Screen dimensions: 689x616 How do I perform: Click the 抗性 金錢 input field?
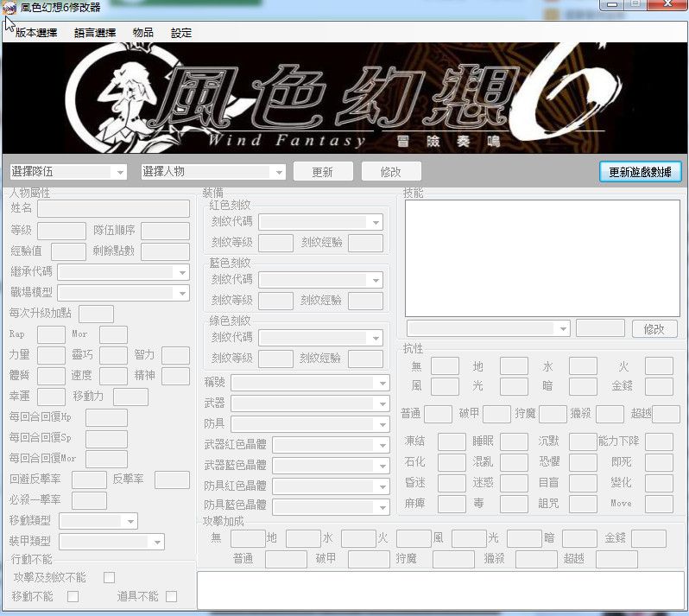click(x=659, y=386)
